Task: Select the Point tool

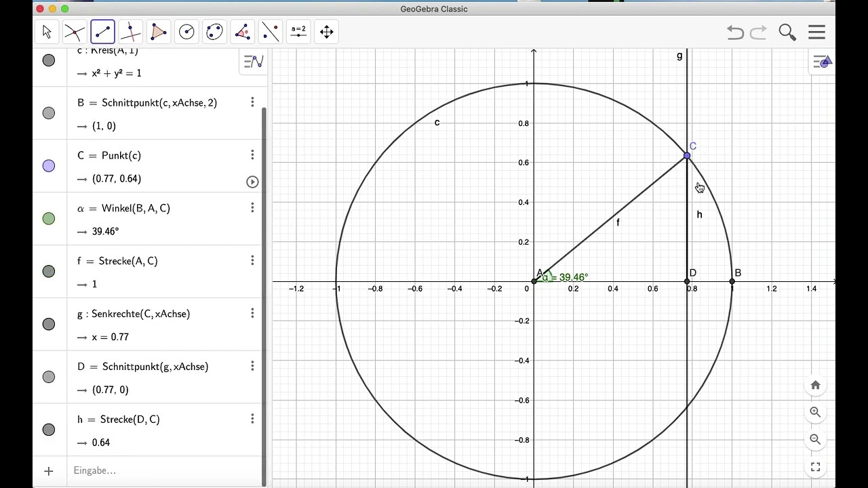Action: click(75, 32)
